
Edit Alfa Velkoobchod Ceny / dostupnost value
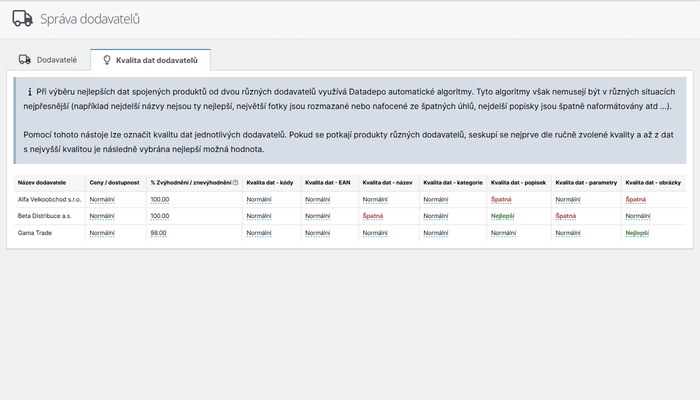102,200
